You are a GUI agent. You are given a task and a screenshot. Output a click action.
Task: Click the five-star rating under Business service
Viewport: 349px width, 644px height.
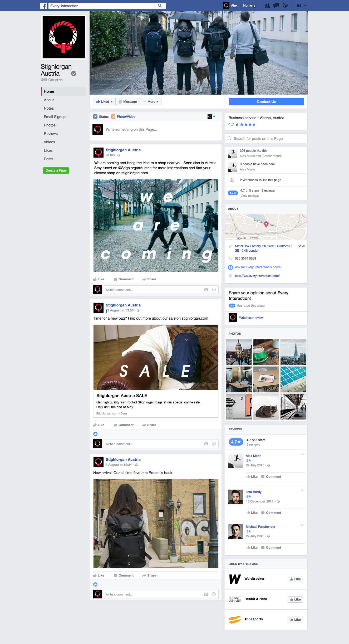point(242,125)
